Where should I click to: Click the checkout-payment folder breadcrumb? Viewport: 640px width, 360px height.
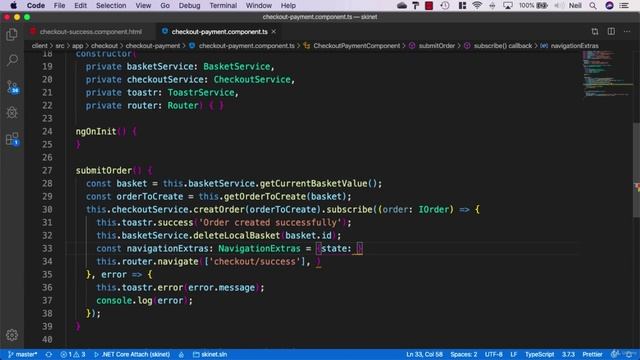pos(153,46)
